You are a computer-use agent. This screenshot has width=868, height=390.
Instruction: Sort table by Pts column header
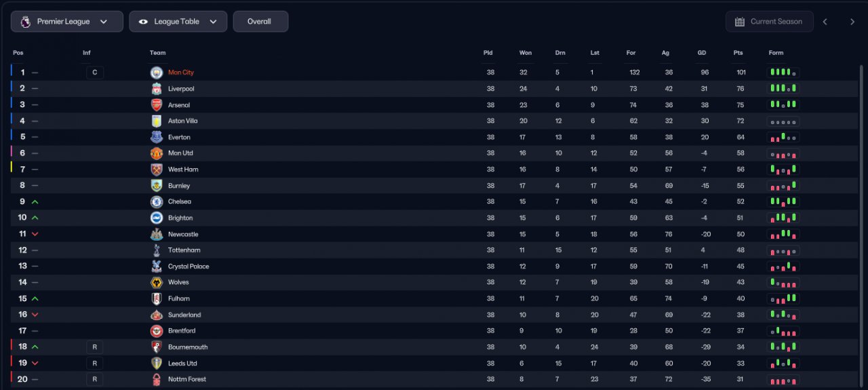point(738,53)
